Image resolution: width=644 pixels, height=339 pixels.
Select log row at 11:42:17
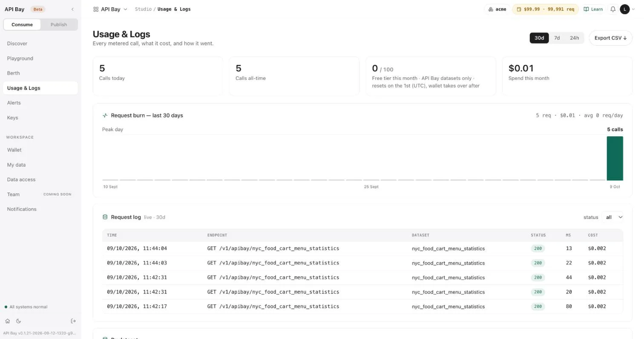(362, 307)
